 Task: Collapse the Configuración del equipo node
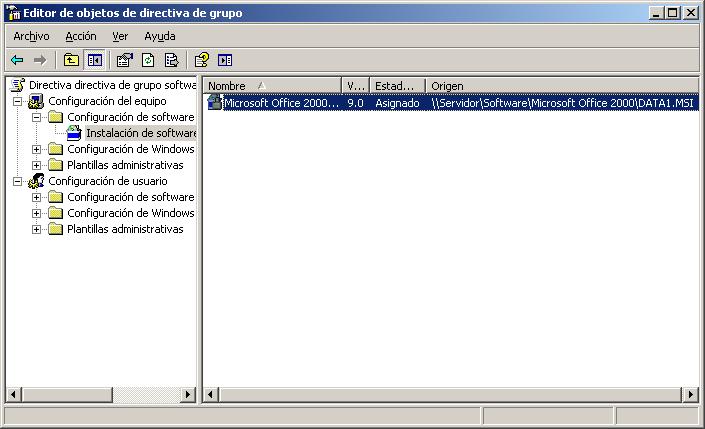18,101
